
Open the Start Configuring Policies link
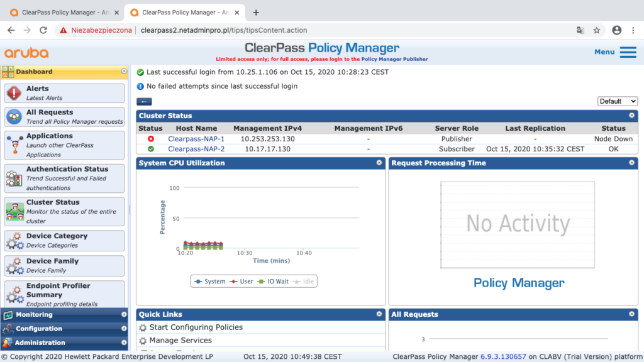(196, 327)
